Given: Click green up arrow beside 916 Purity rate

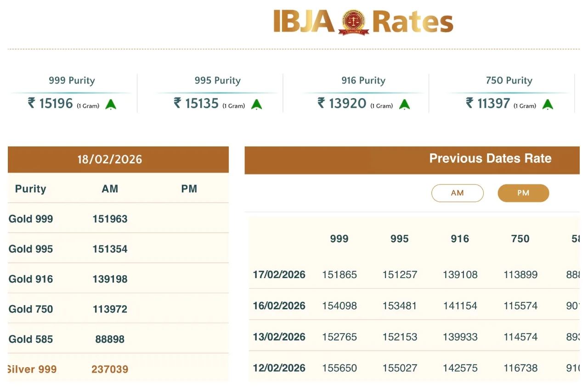Looking at the screenshot, I should tap(404, 105).
